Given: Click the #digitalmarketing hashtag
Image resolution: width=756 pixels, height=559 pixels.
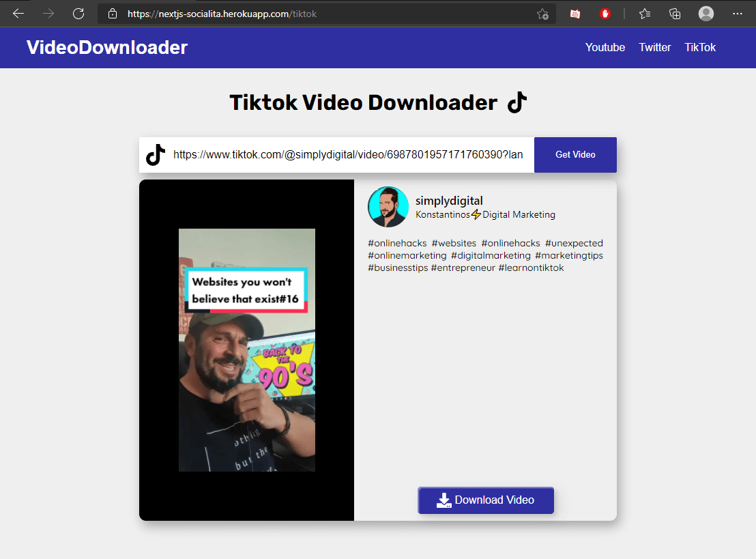Looking at the screenshot, I should click(491, 256).
